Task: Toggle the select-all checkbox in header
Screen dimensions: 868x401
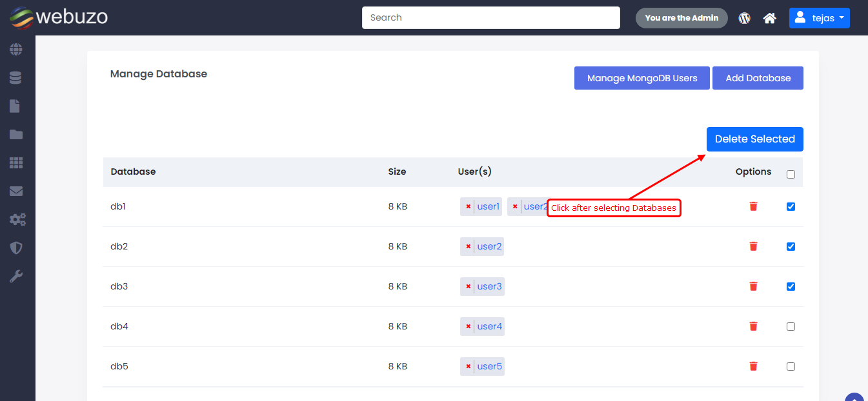Action: tap(791, 174)
